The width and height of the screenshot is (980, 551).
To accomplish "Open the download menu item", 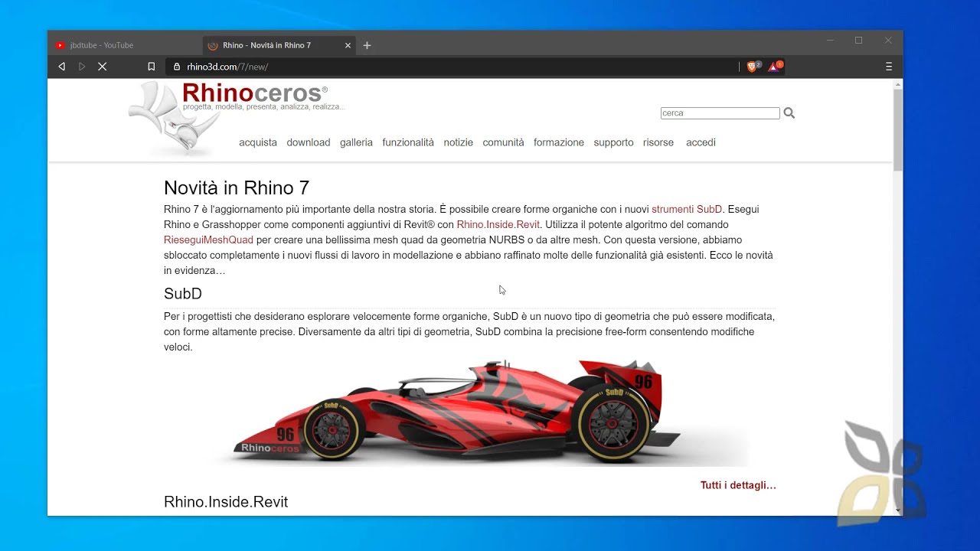I will 309,142.
